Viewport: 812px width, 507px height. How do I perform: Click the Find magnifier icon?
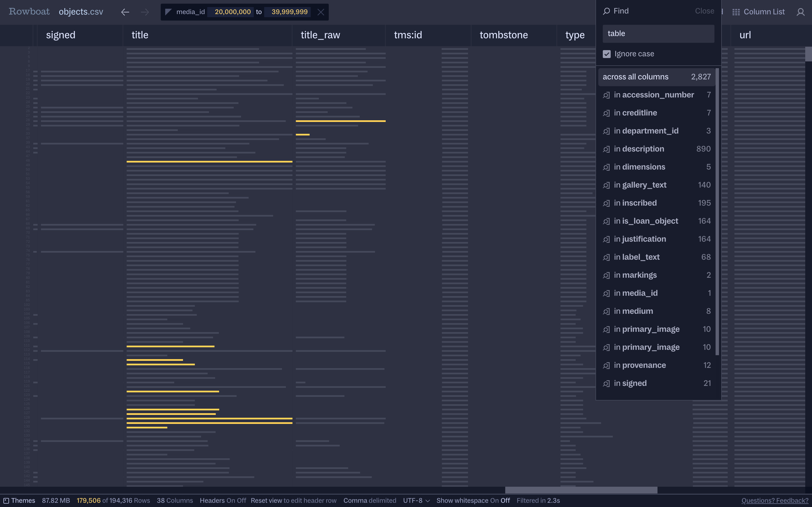[x=606, y=11]
